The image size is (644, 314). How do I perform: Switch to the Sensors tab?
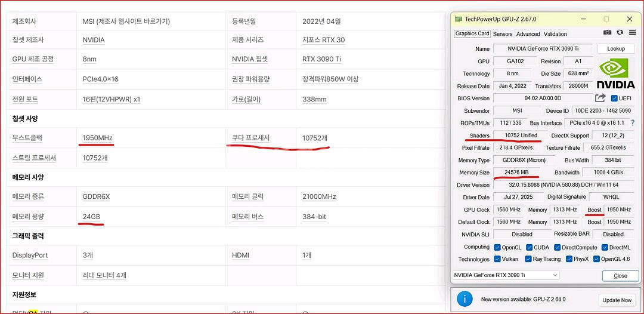503,34
